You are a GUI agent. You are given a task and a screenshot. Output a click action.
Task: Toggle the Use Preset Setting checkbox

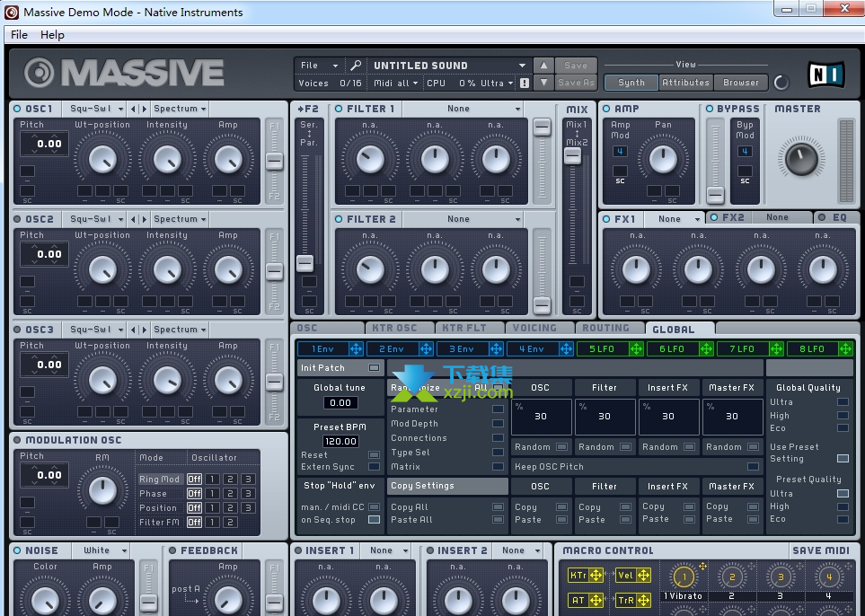pyautogui.click(x=843, y=458)
